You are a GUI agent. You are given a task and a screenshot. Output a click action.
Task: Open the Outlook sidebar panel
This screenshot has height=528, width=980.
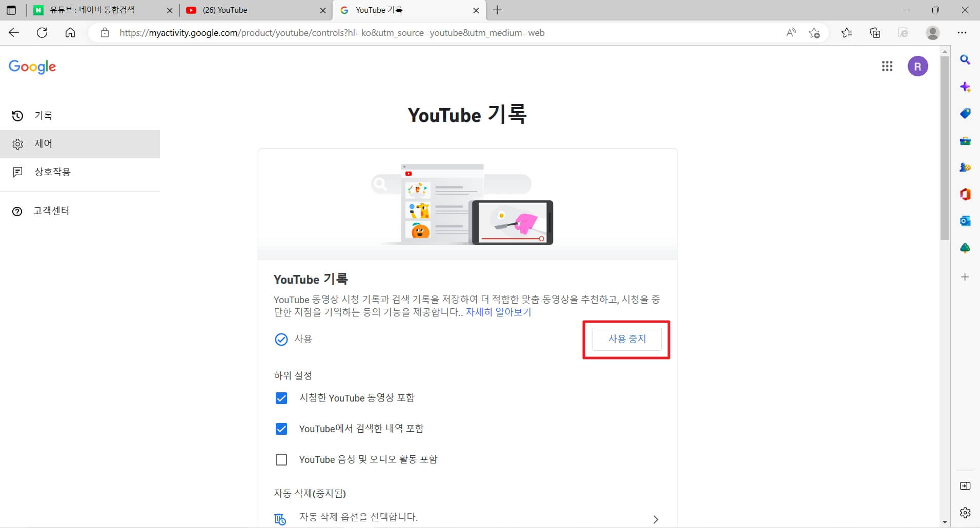(x=966, y=221)
